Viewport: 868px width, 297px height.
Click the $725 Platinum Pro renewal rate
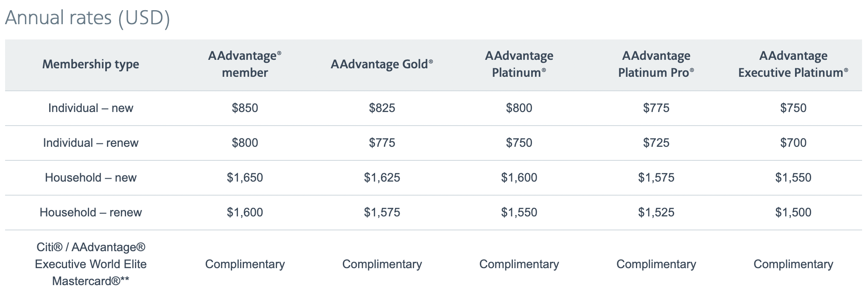656,143
